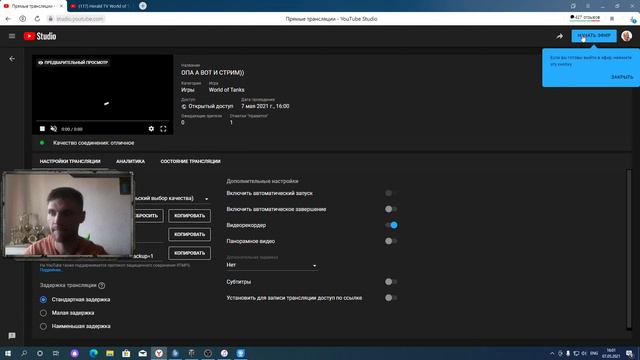Go back using the left sidebar arrow

point(12,59)
